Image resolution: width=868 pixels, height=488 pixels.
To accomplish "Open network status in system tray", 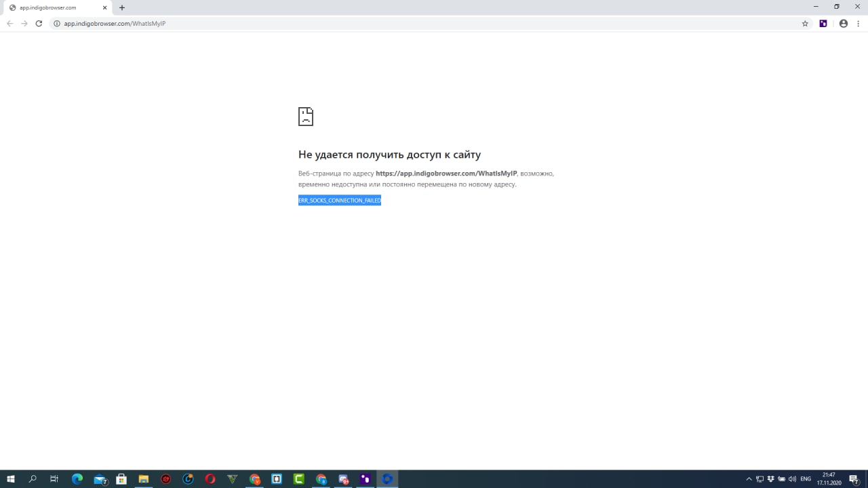I will coord(759,479).
